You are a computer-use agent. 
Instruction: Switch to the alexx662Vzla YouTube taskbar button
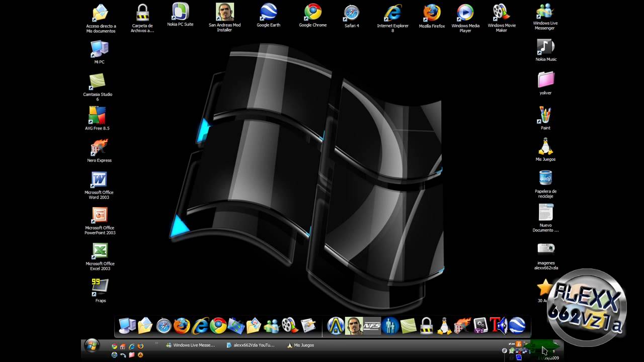point(251,345)
